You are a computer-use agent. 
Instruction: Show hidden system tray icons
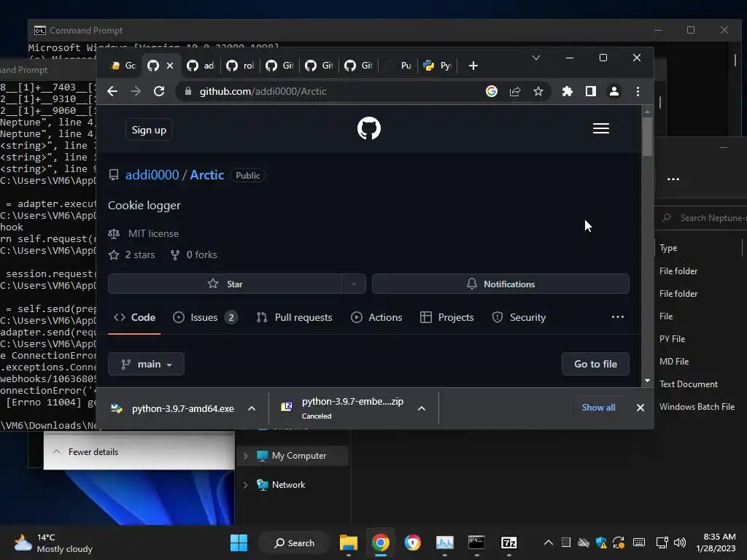pos(549,542)
